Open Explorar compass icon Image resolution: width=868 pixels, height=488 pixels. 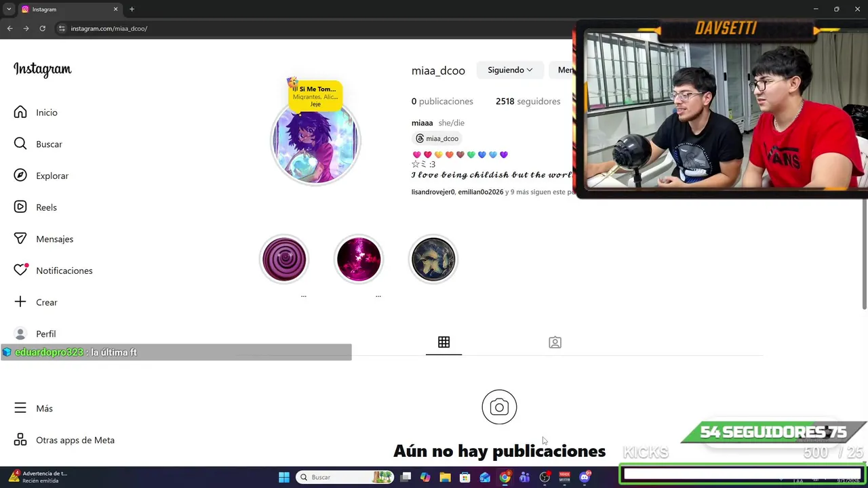pos(20,176)
